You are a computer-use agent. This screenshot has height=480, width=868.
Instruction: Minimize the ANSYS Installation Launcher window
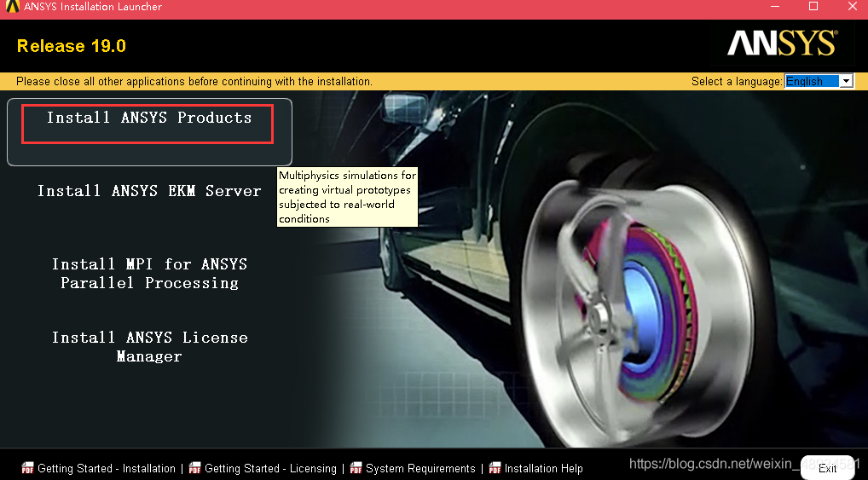[x=775, y=7]
